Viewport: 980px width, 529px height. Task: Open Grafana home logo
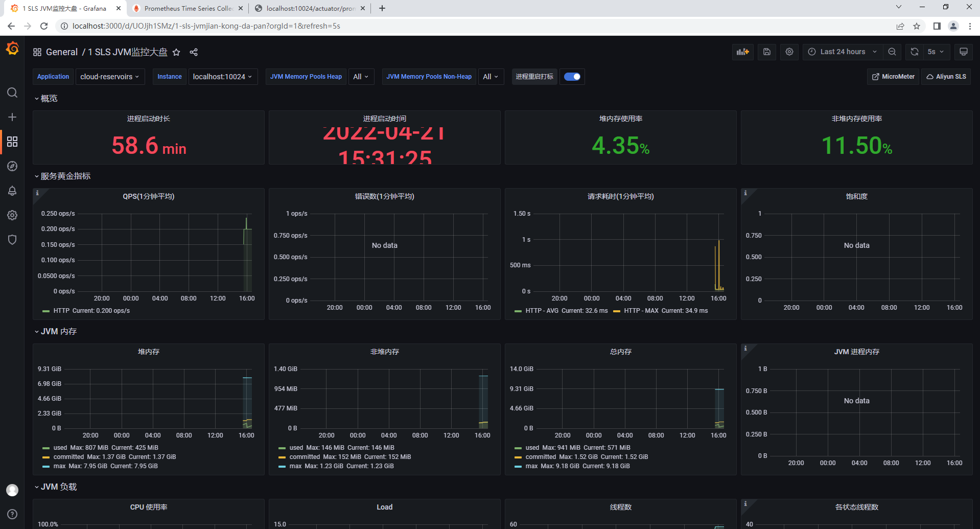(x=12, y=49)
